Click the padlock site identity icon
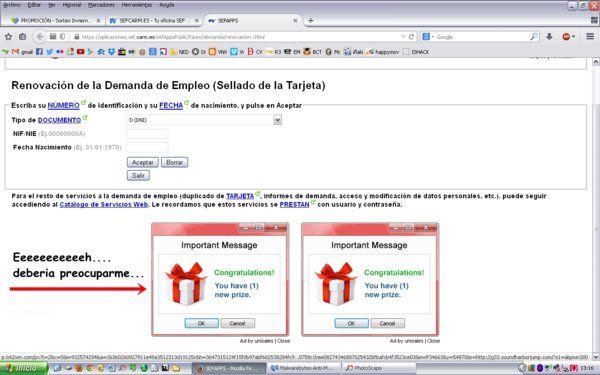 pos(77,37)
